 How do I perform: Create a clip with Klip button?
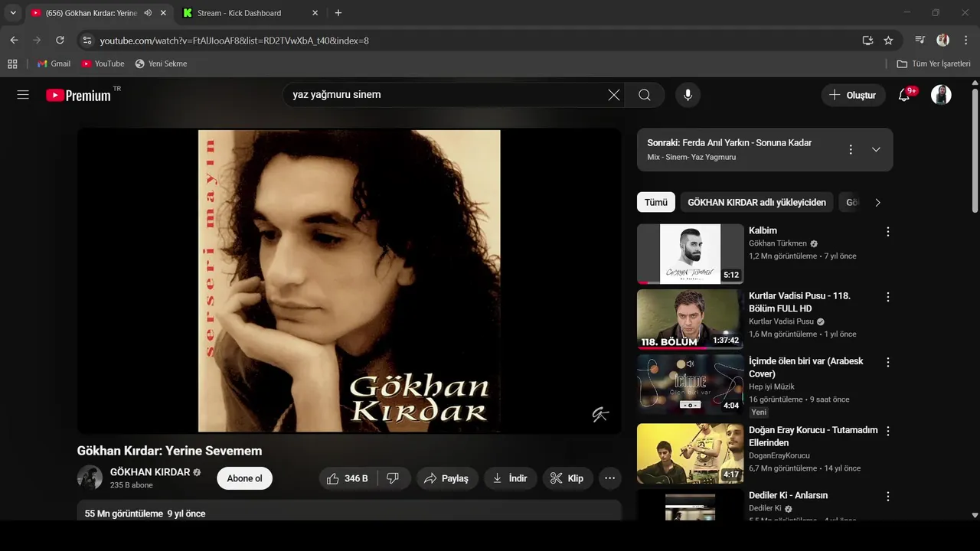[x=567, y=478]
